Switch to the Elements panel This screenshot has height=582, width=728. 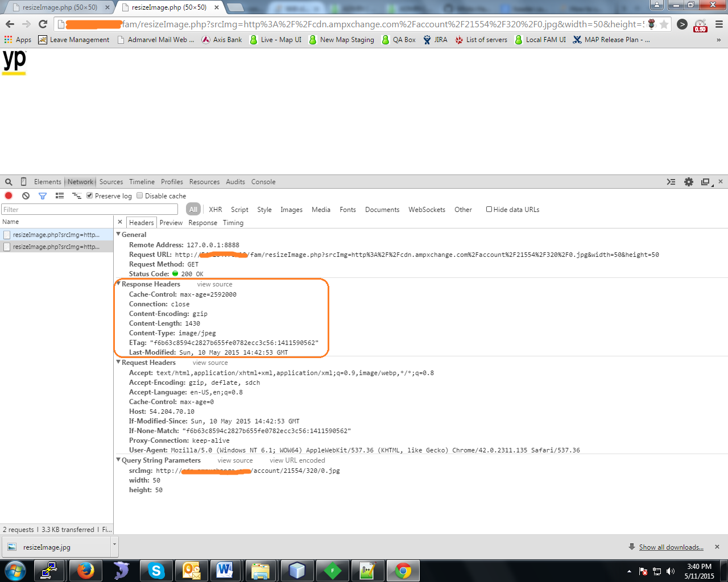tap(47, 182)
